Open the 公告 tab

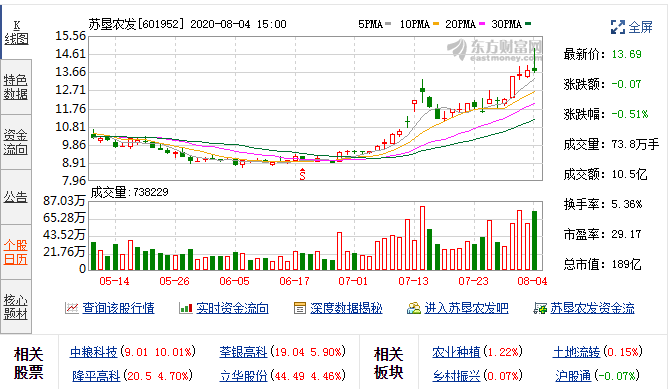pyautogui.click(x=16, y=197)
